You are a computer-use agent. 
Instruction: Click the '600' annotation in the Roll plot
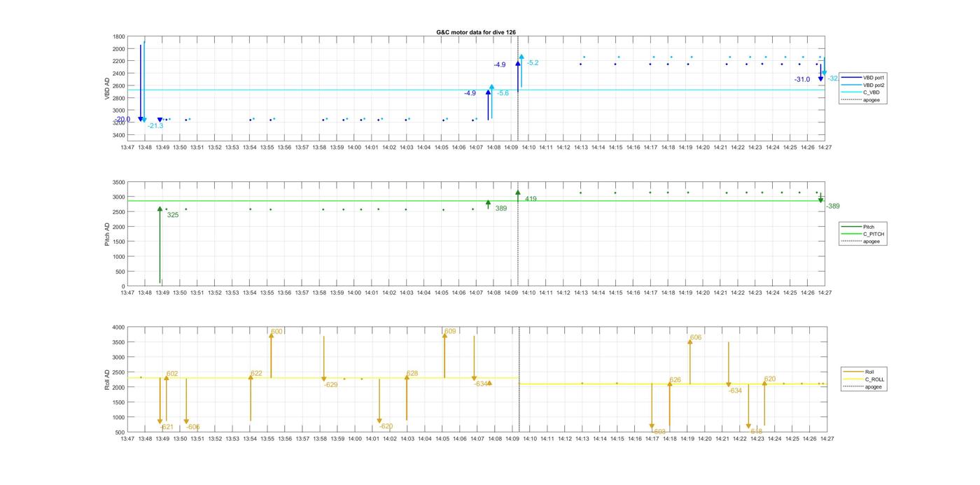tap(276, 332)
